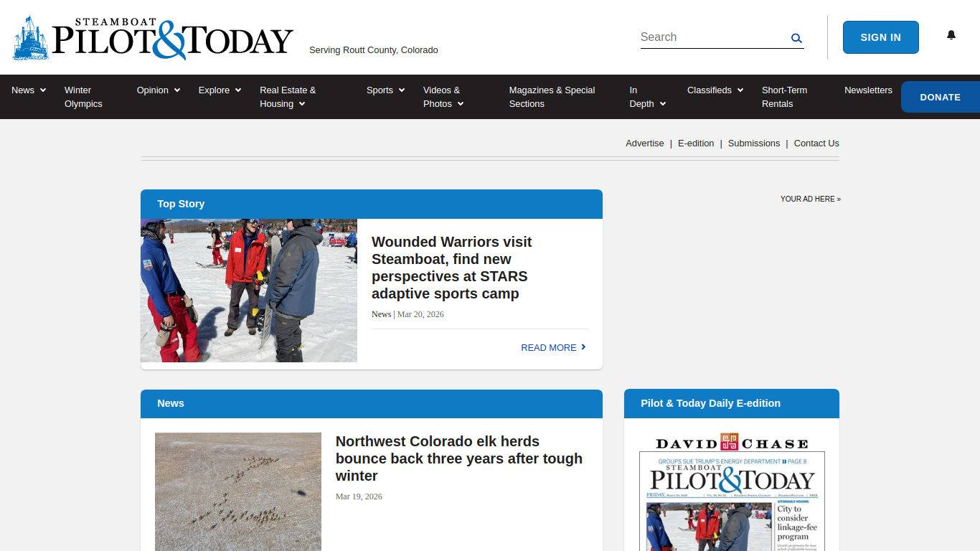Click the Sign In button
The width and height of the screenshot is (980, 551).
[x=881, y=37]
